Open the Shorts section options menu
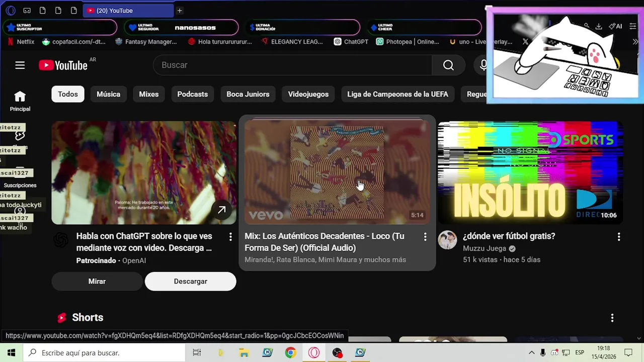This screenshot has width=644, height=362. [612, 318]
